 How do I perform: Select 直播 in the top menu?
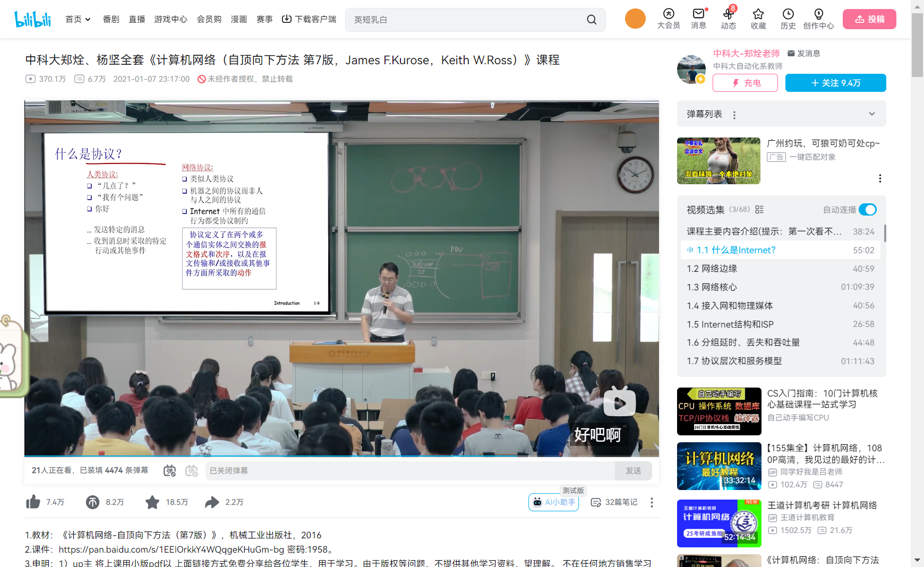[136, 19]
